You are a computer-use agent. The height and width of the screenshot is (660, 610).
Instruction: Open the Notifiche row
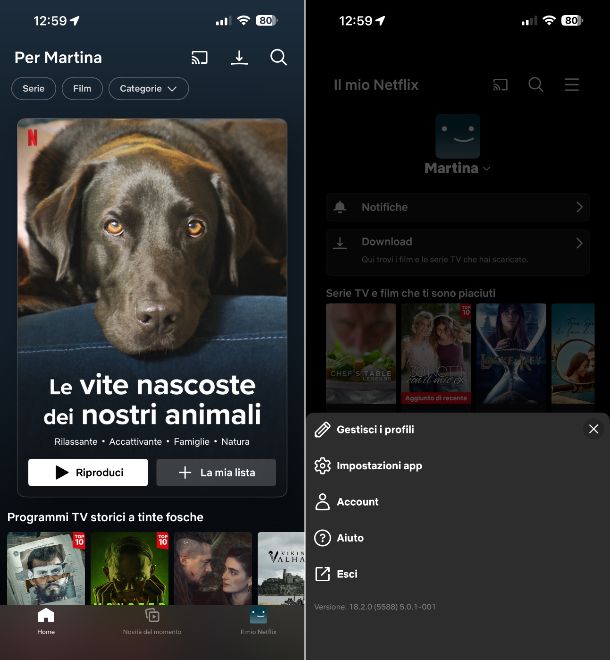click(458, 207)
